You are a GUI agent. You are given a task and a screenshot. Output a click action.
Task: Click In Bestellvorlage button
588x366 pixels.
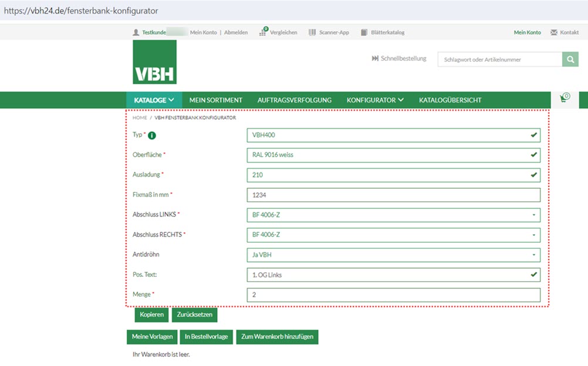[206, 337]
